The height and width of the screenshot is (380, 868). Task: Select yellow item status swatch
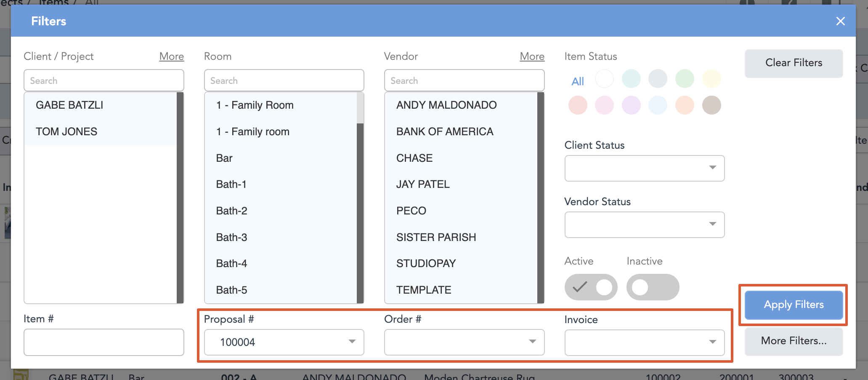[711, 78]
